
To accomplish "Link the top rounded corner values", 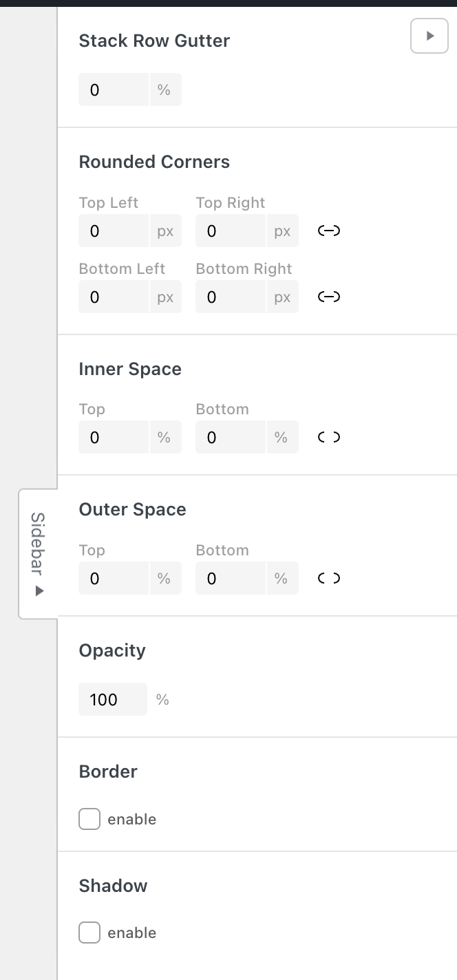I will (x=329, y=231).
